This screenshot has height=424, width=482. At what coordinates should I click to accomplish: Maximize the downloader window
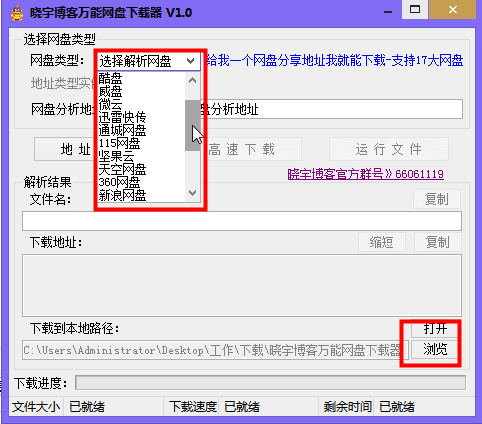415,10
